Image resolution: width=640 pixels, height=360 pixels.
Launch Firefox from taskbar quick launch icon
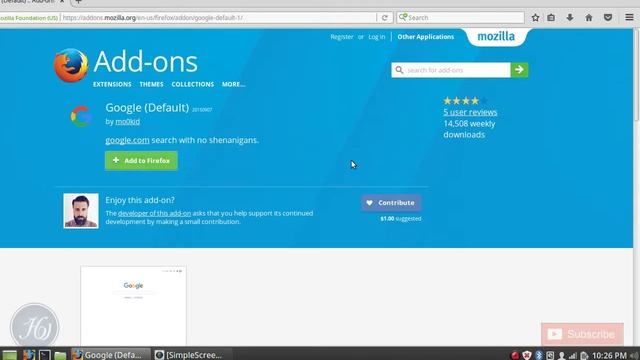[29, 355]
